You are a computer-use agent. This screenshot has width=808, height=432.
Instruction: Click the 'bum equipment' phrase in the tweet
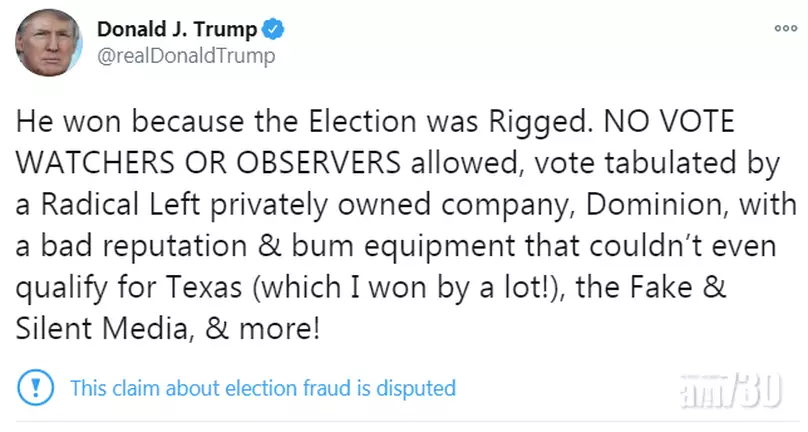(x=403, y=246)
